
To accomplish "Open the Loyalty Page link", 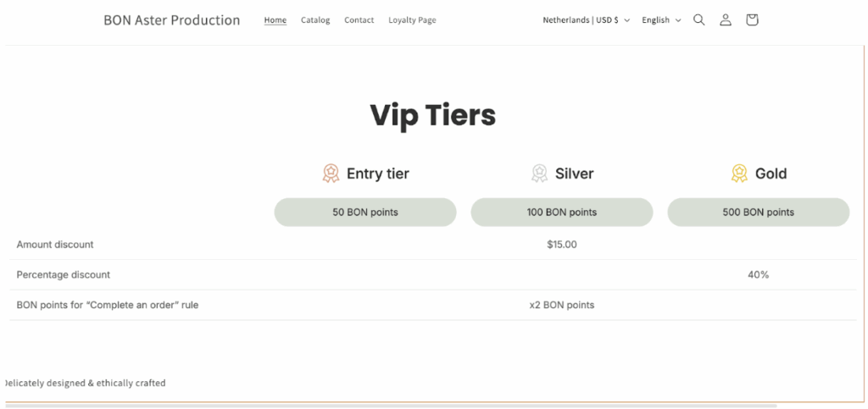I will click(x=412, y=20).
